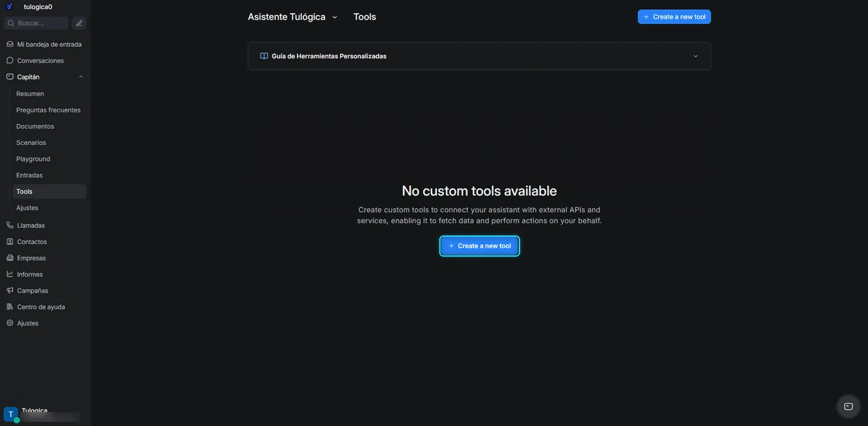Screen dimensions: 868x426
Task: Select the Tools sidebar item
Action: [49, 192]
